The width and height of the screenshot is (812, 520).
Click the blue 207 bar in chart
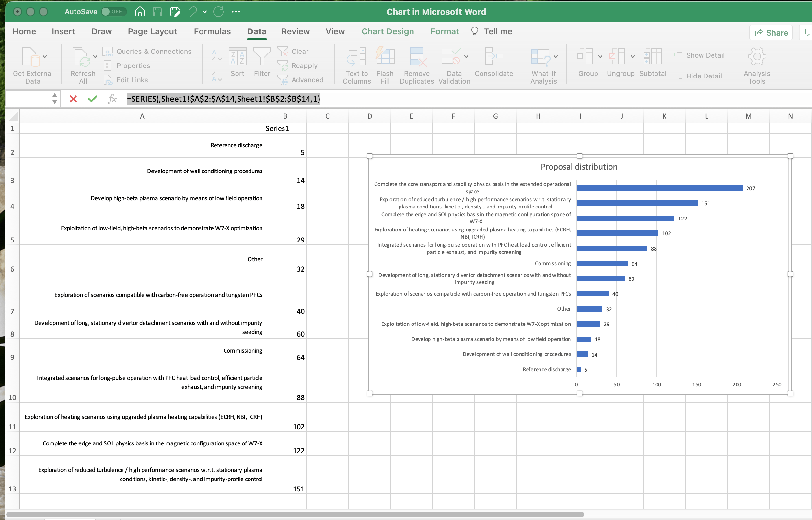click(659, 188)
